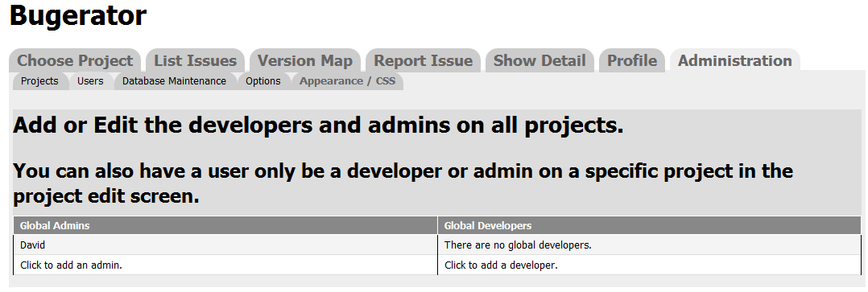Open the Show Detail tab
This screenshot has width=868, height=292.
pos(539,60)
